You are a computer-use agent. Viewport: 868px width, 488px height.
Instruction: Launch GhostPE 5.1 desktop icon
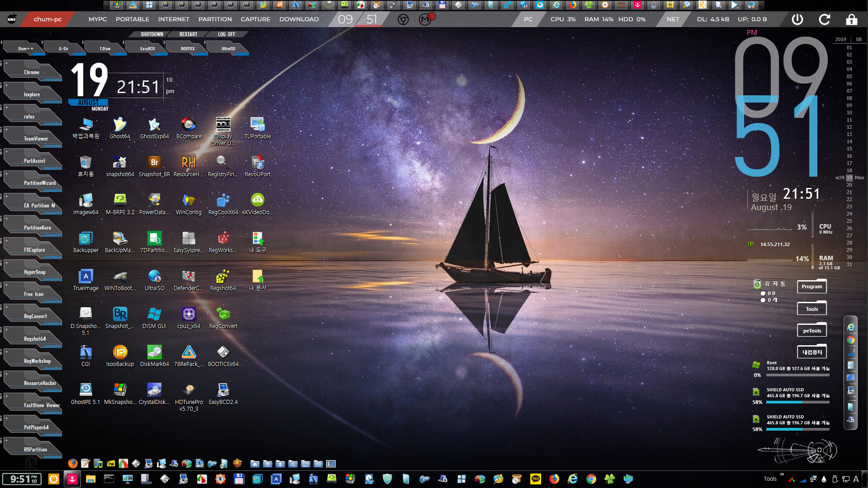tap(85, 394)
